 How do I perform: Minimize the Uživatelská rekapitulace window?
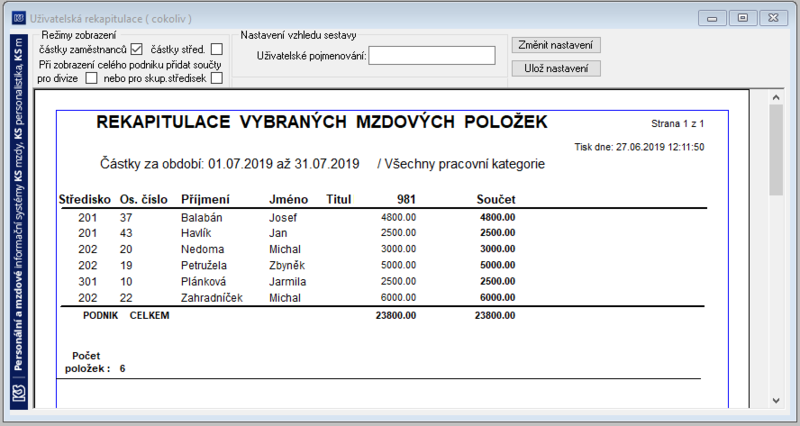[x=712, y=18]
